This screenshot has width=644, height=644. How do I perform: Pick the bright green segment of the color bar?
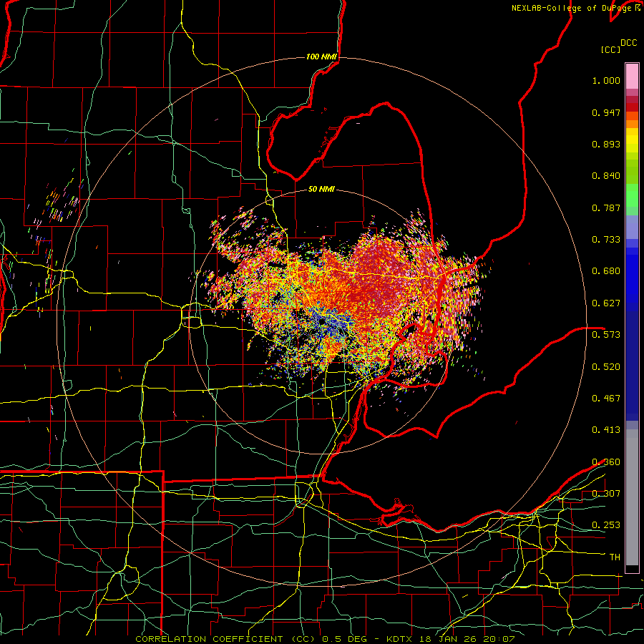[632, 195]
